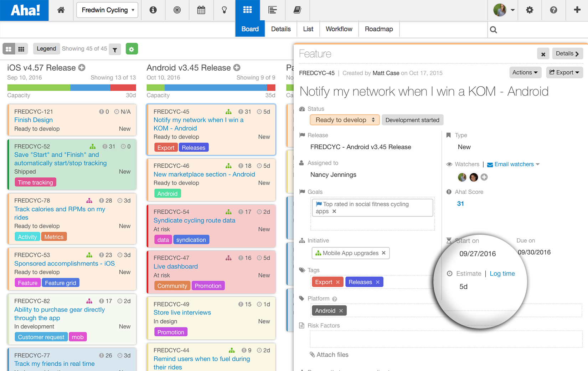Add feature to Android v3.45 Release
Image resolution: width=588 pixels, height=371 pixels.
(x=237, y=67)
